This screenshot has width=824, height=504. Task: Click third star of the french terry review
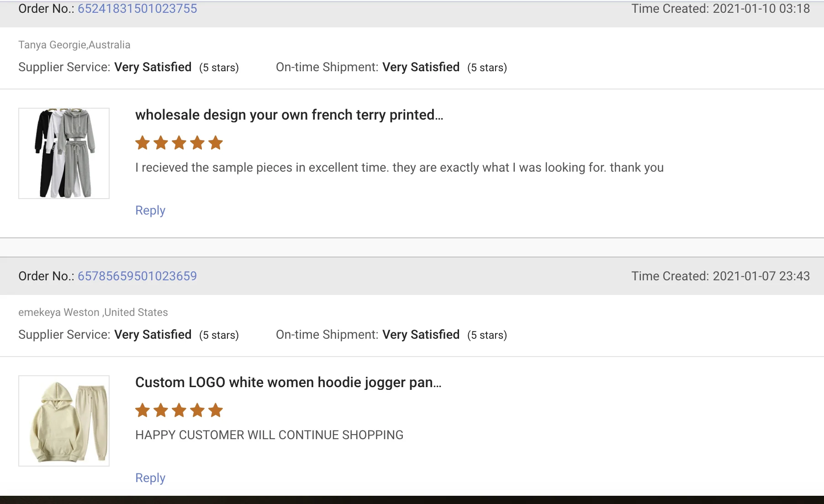tap(179, 143)
